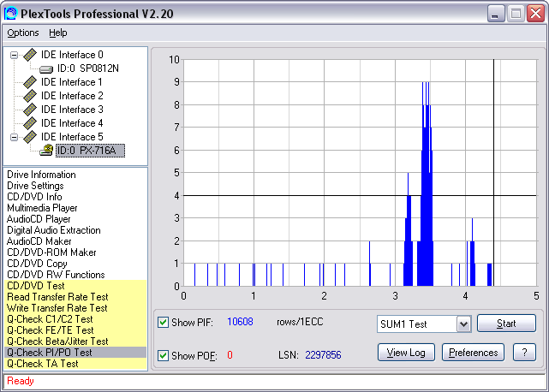Select IDE Interface 1 in tree
Screen dimensions: 549x392
tap(72, 82)
